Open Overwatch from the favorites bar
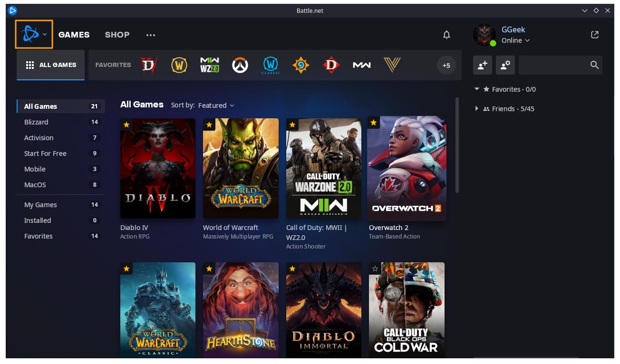The image size is (620, 364). pyautogui.click(x=240, y=65)
